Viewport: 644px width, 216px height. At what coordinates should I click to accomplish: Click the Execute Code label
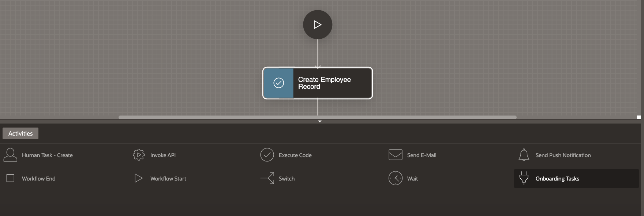(295, 155)
